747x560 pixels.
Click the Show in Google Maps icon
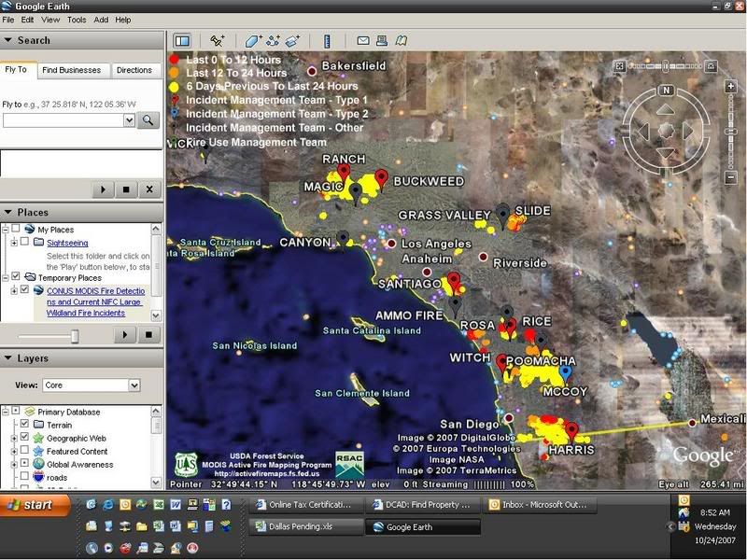coord(402,41)
